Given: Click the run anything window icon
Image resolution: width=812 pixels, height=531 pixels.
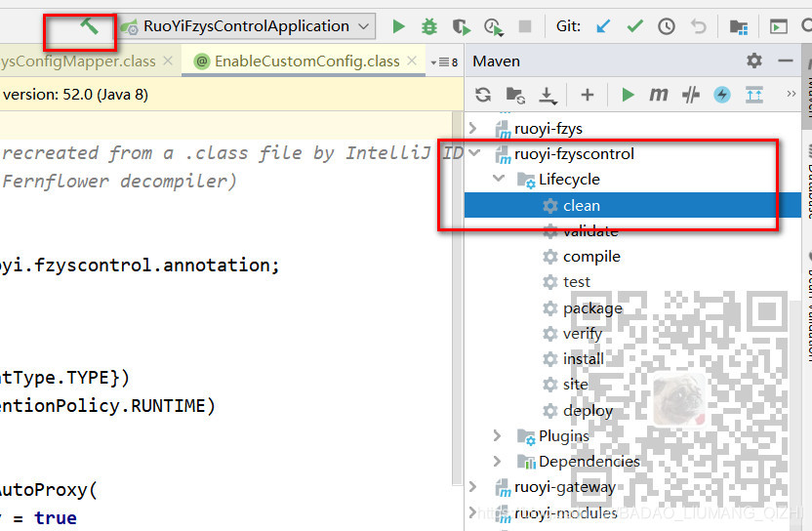Looking at the screenshot, I should [778, 26].
